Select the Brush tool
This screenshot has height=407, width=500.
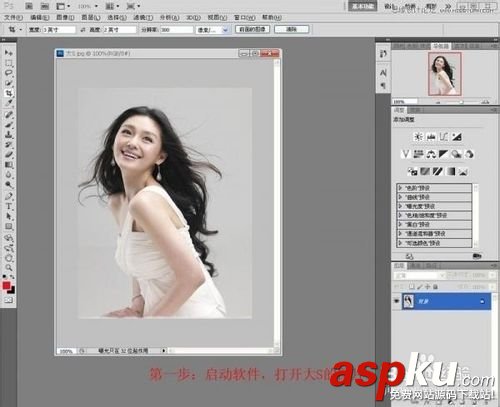8,125
